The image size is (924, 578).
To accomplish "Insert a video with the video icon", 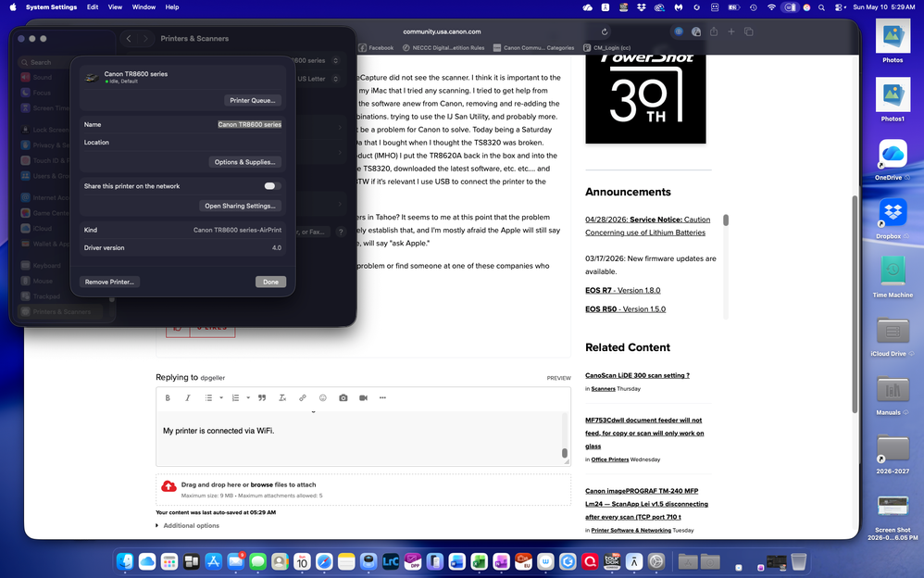I will pos(363,398).
